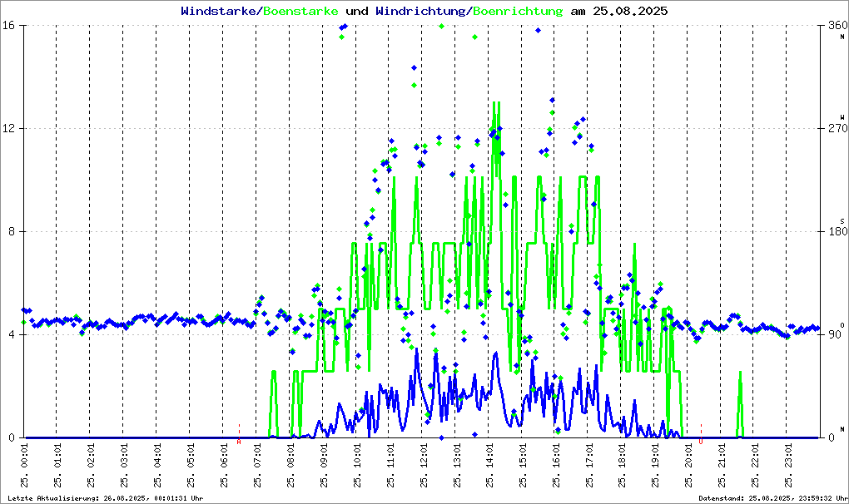Screen dimensions: 849x504
Task: Click the date '25.08.2025' in the chart title
Action: point(630,11)
